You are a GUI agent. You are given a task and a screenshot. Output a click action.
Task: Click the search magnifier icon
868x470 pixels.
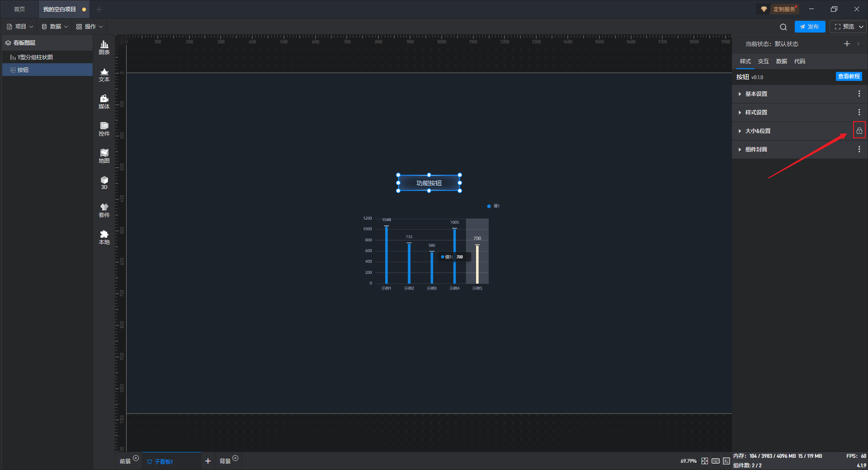pos(783,27)
